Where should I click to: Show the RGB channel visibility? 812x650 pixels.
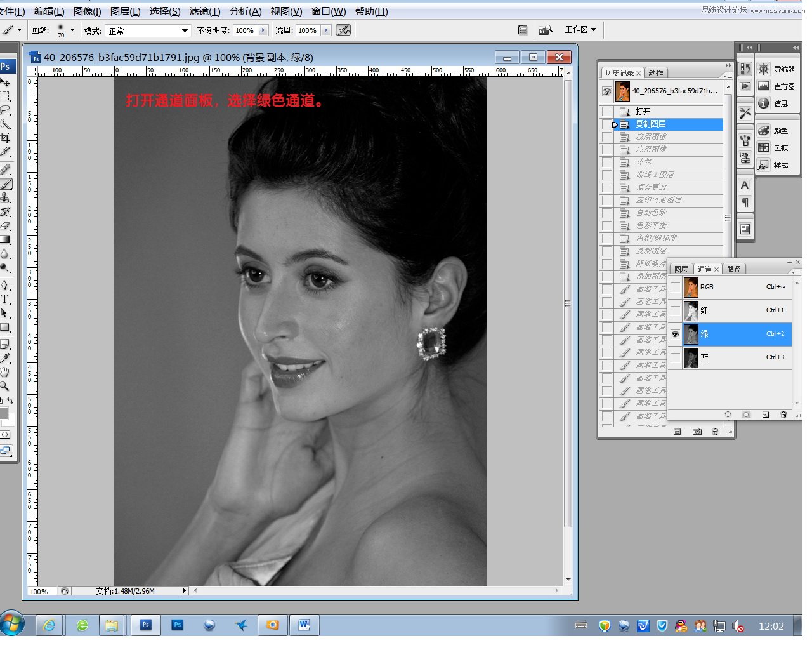[x=675, y=288]
